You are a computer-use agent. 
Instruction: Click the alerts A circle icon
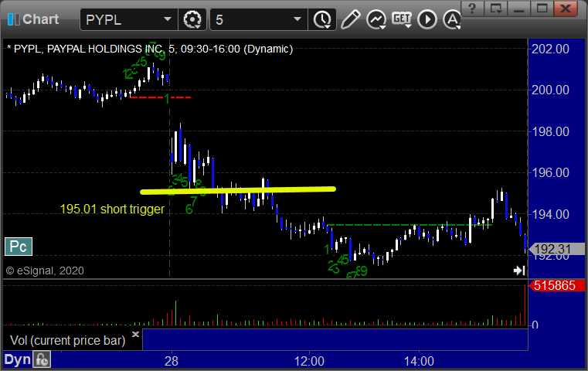(x=452, y=19)
